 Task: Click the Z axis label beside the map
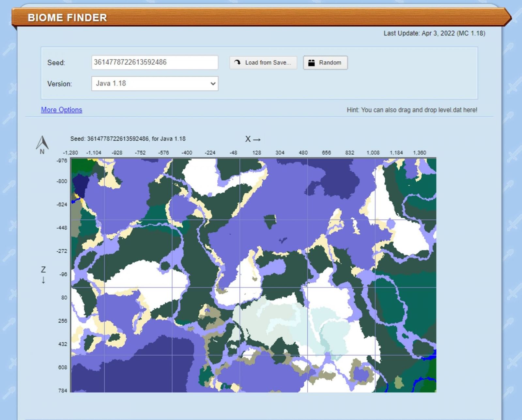[43, 270]
